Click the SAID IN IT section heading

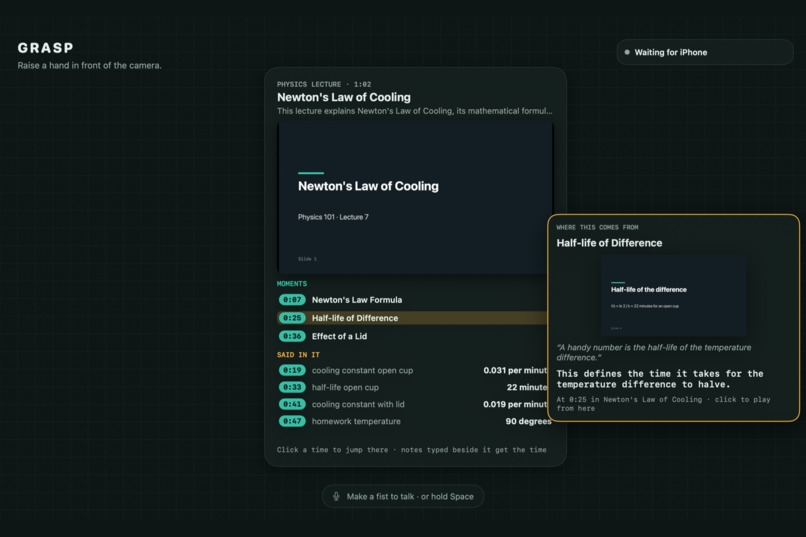[x=298, y=355]
